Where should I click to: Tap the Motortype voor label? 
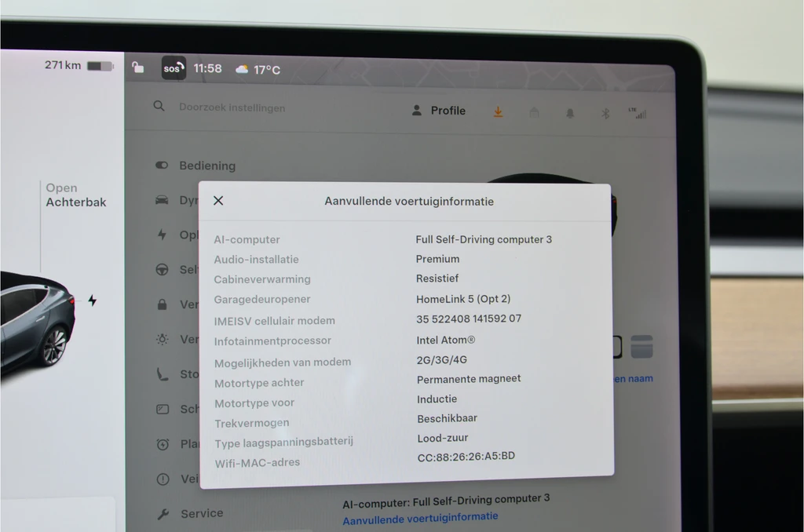coord(254,403)
